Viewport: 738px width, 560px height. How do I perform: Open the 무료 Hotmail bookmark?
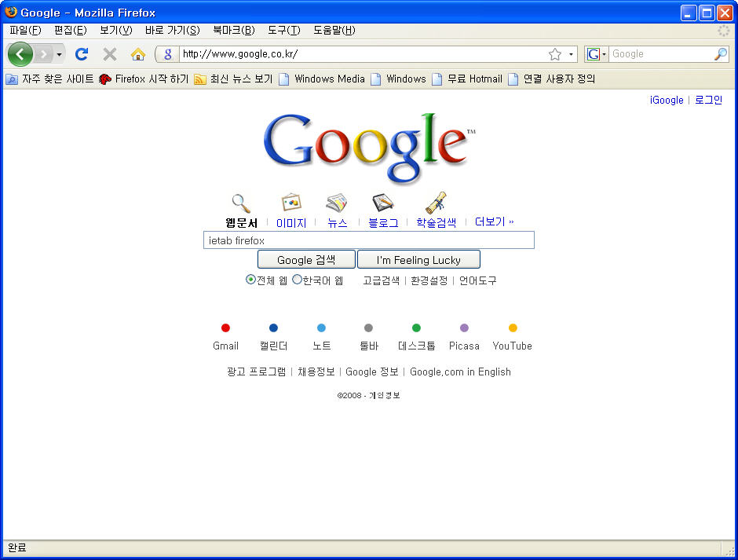[467, 79]
